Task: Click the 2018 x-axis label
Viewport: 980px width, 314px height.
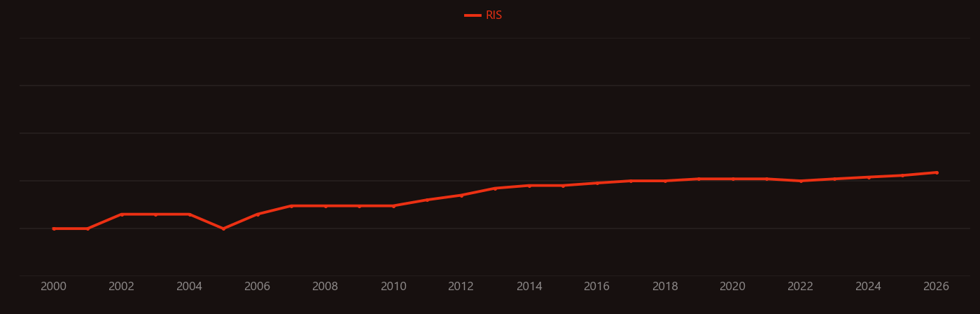Action: 665,287
